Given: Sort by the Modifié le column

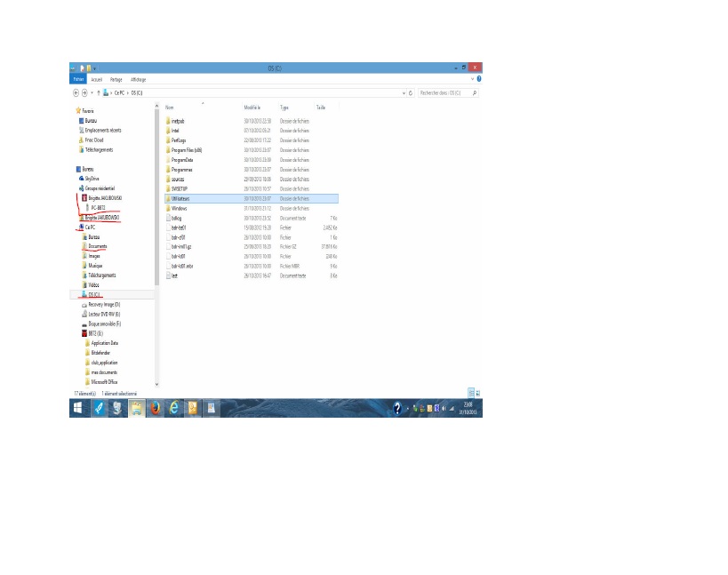Looking at the screenshot, I should click(x=252, y=108).
